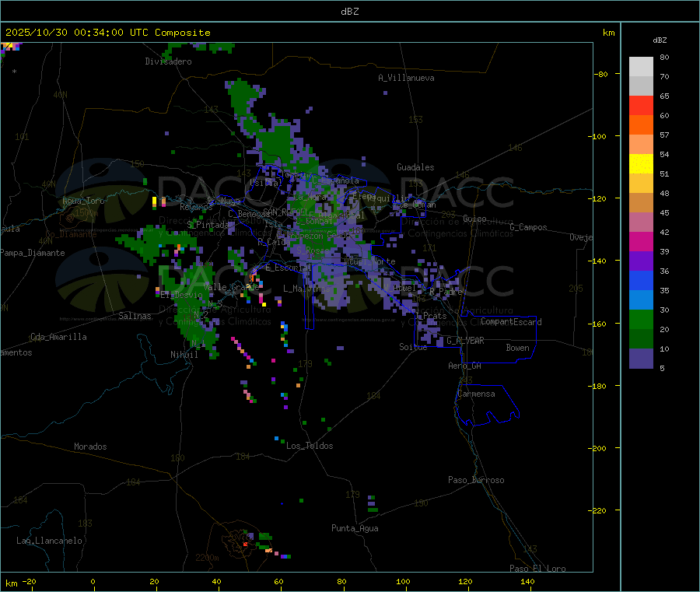
Task: Click the timestamp '2025/10/30 00:34:00 UTC Composite'
Action: click(107, 33)
